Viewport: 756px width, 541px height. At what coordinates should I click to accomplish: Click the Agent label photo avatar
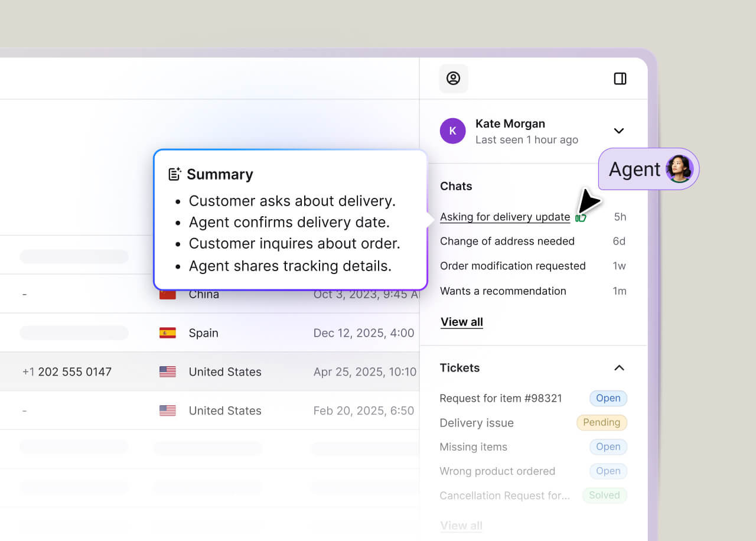(x=679, y=169)
